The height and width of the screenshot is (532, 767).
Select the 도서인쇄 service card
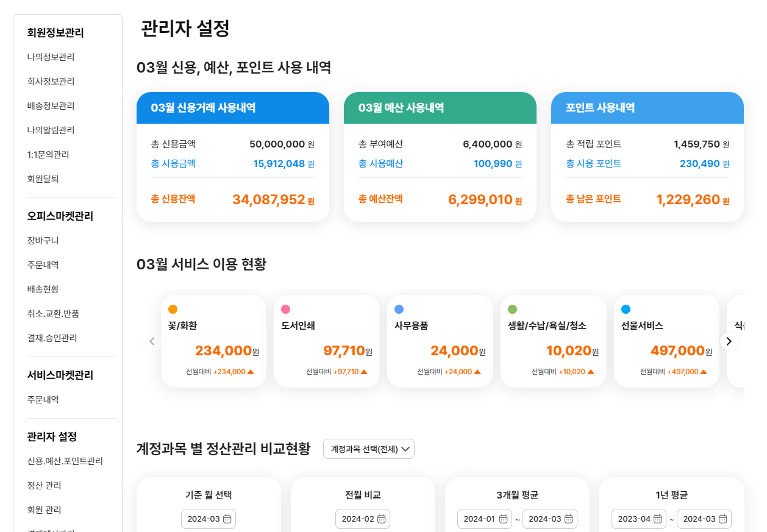(x=326, y=341)
